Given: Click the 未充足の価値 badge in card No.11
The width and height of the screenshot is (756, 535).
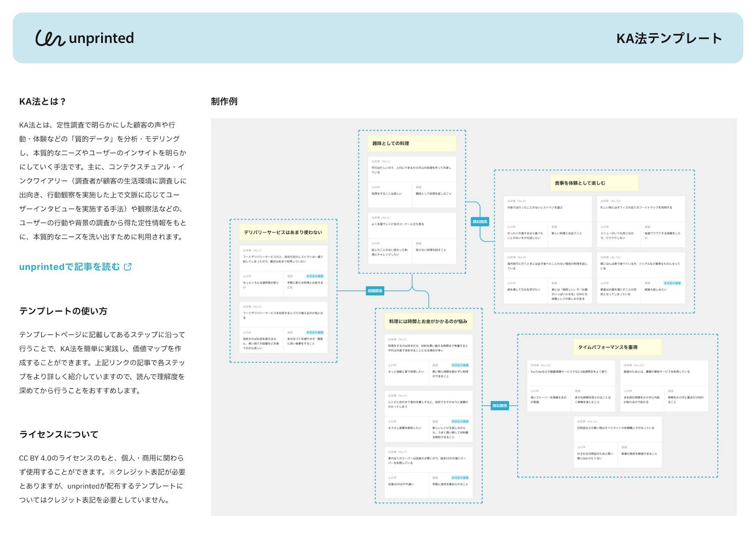Looking at the screenshot, I should [x=672, y=283].
